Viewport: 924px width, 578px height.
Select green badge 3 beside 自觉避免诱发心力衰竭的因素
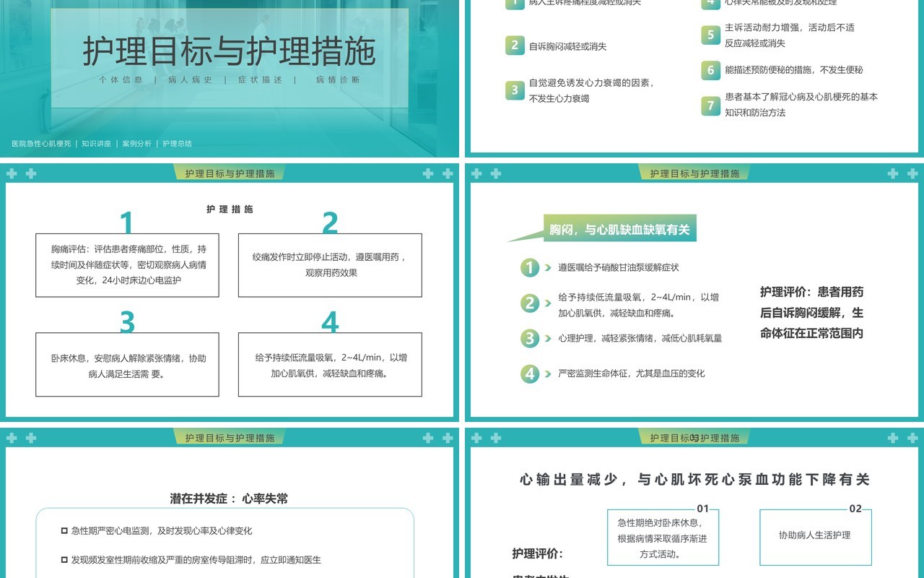515,90
